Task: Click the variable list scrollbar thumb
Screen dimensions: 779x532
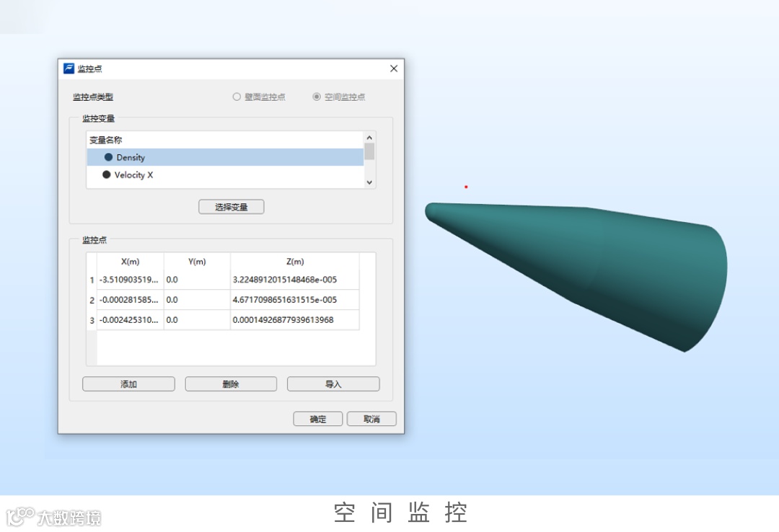Action: [x=369, y=151]
